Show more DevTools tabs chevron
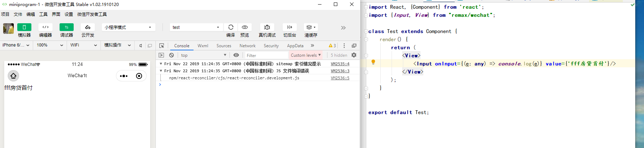This screenshot has width=644, height=148. [312, 45]
